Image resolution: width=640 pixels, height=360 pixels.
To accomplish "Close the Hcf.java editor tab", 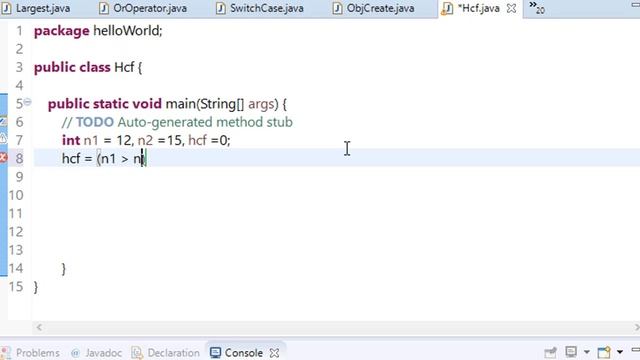I will click(511, 8).
